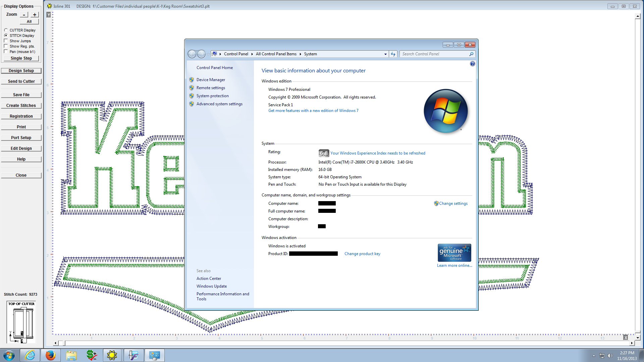Image resolution: width=644 pixels, height=362 pixels.
Task: Open the address bar history dropdown
Action: tap(385, 54)
